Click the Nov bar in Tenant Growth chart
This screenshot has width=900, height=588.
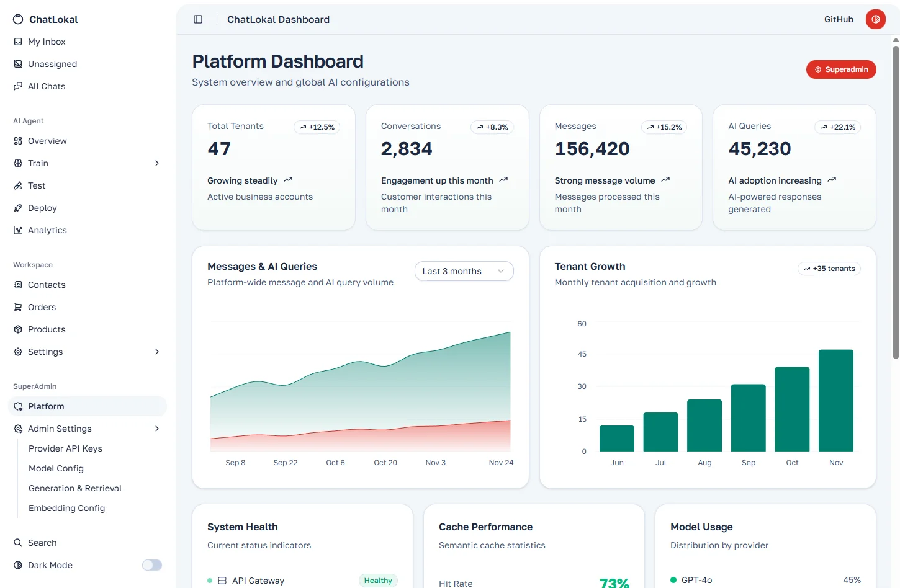[x=835, y=401]
